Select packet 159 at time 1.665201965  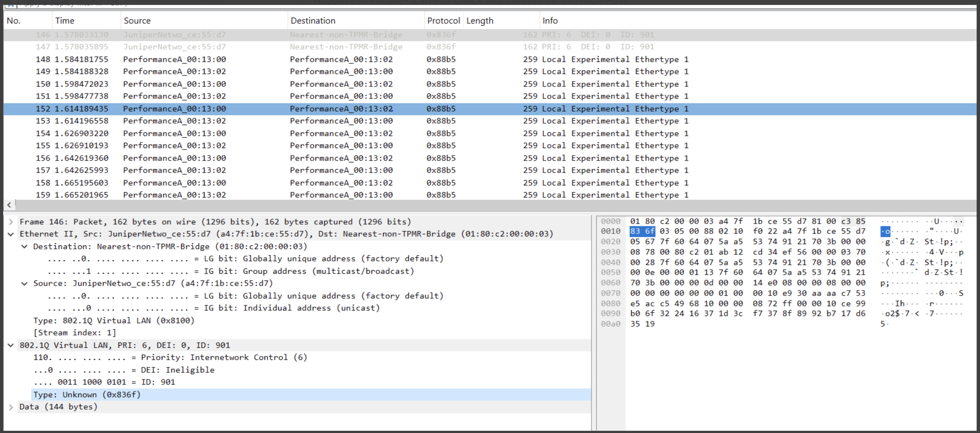tap(490, 195)
